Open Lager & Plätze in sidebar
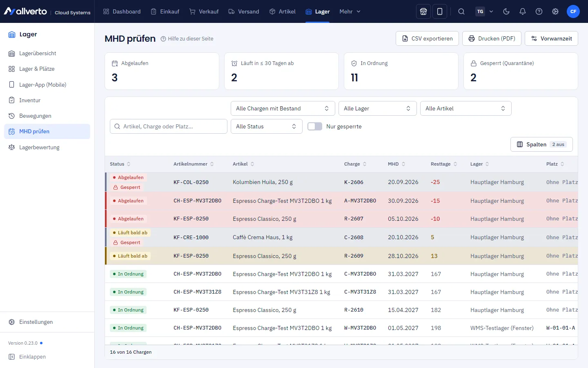This screenshot has width=588, height=368. click(x=47, y=69)
